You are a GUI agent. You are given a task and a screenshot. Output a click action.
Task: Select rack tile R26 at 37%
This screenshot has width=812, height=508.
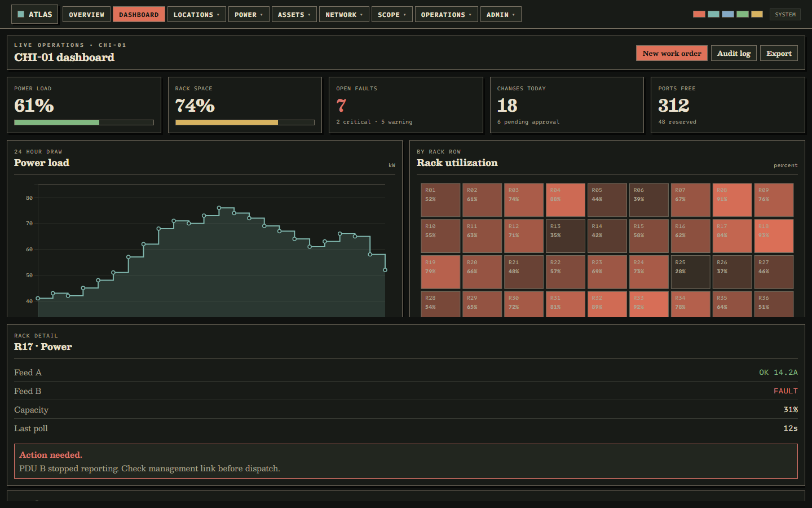click(732, 272)
